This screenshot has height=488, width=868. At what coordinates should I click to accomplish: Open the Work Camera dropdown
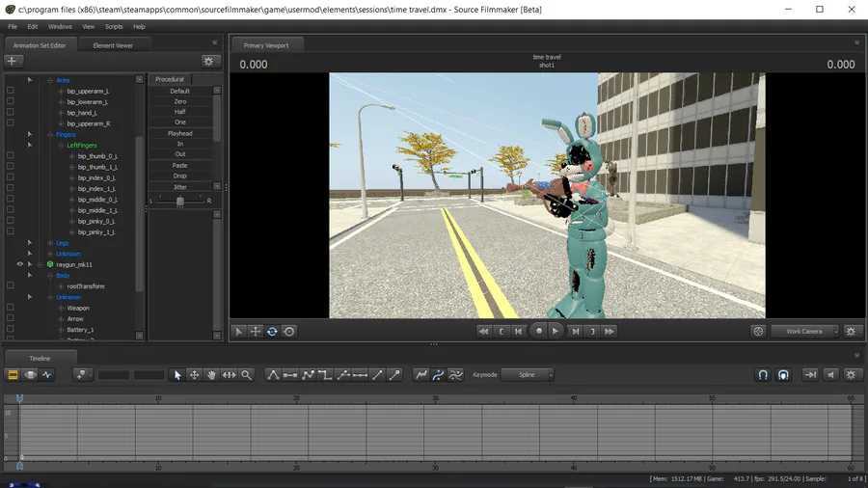tap(805, 332)
